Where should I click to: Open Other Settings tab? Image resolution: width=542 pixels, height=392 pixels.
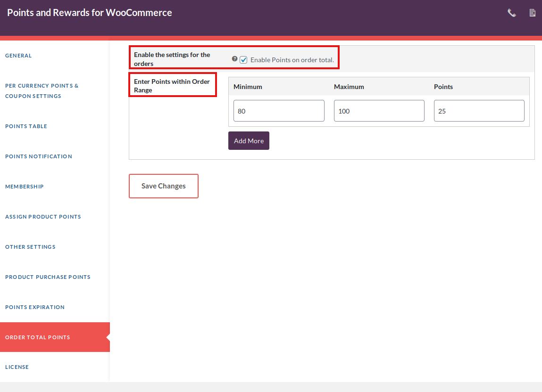(30, 247)
